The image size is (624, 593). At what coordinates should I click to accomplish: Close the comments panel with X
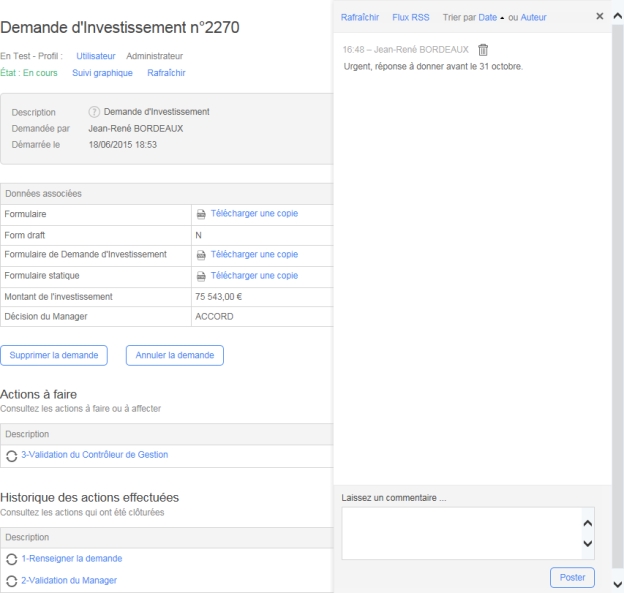tap(599, 17)
